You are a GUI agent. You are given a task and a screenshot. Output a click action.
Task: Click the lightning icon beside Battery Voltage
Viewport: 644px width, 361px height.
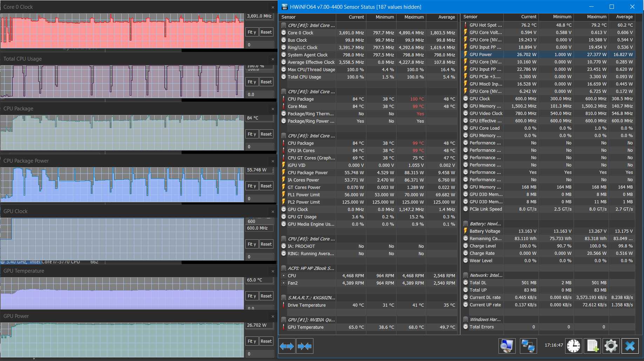click(466, 231)
